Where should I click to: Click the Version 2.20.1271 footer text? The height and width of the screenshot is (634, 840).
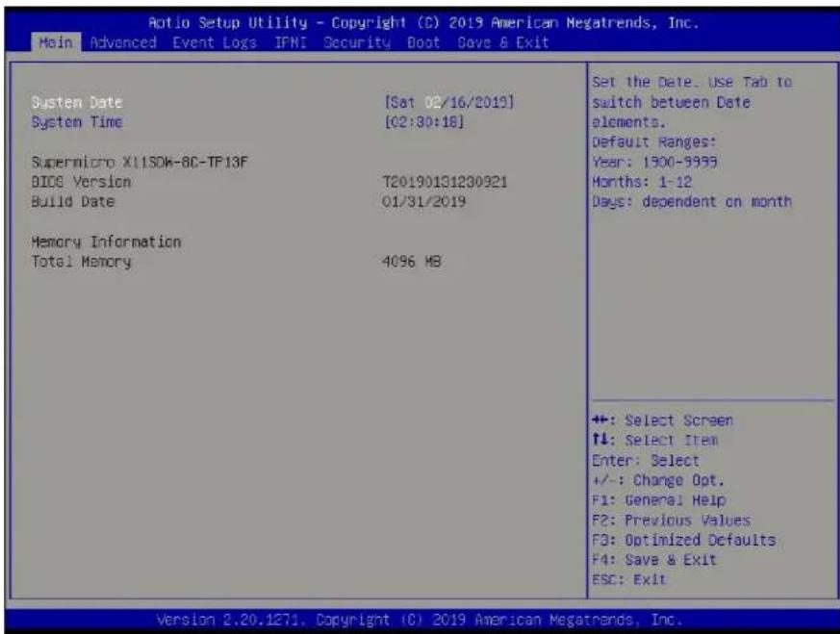tap(420, 620)
